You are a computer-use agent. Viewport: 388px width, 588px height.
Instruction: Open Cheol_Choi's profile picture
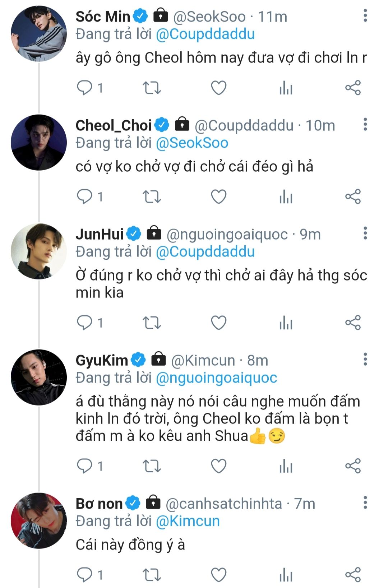39,142
